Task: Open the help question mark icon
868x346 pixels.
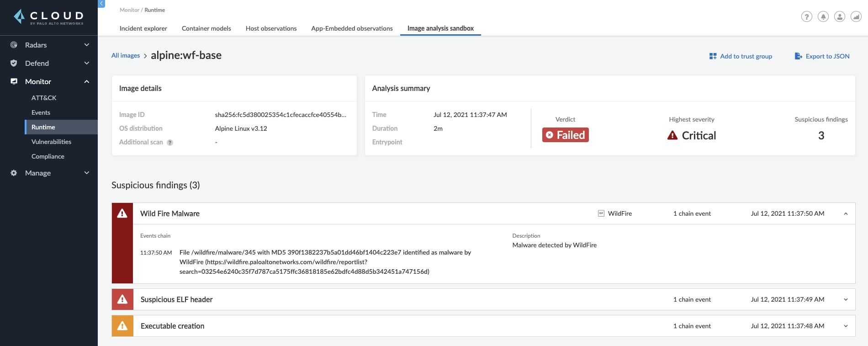Action: tap(807, 16)
